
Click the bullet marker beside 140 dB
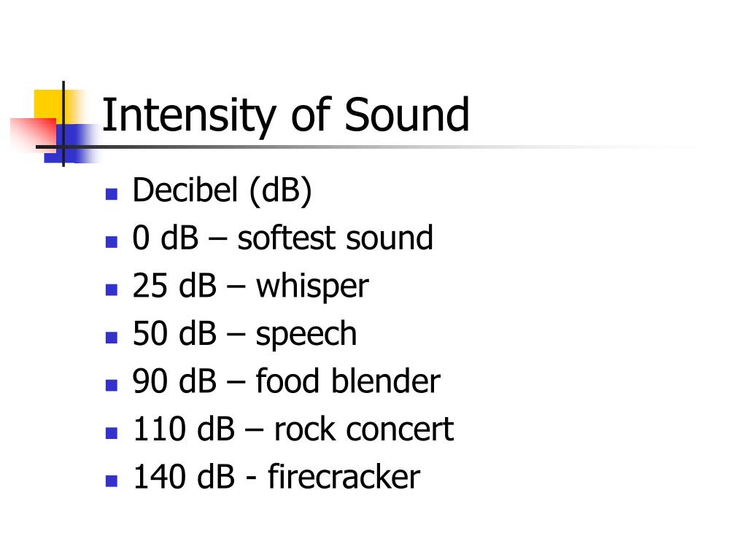(x=112, y=481)
